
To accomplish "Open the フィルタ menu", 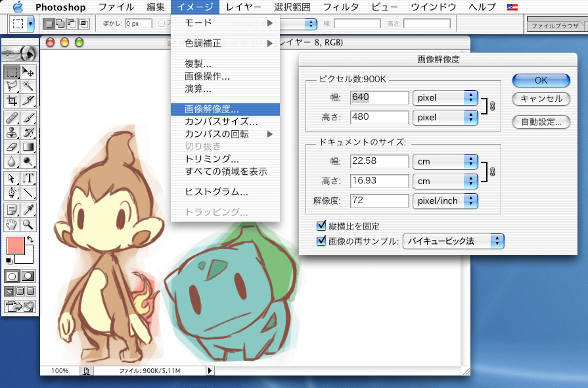I will pos(341,7).
